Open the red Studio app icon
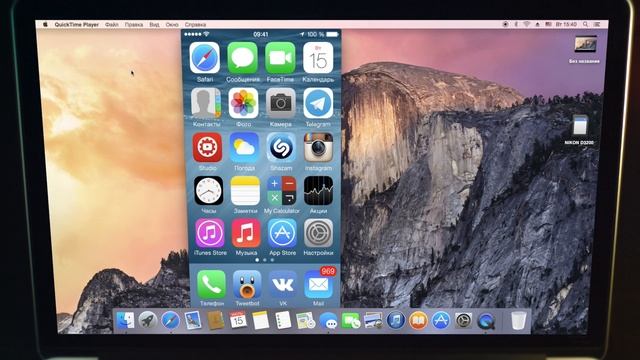 [207, 147]
